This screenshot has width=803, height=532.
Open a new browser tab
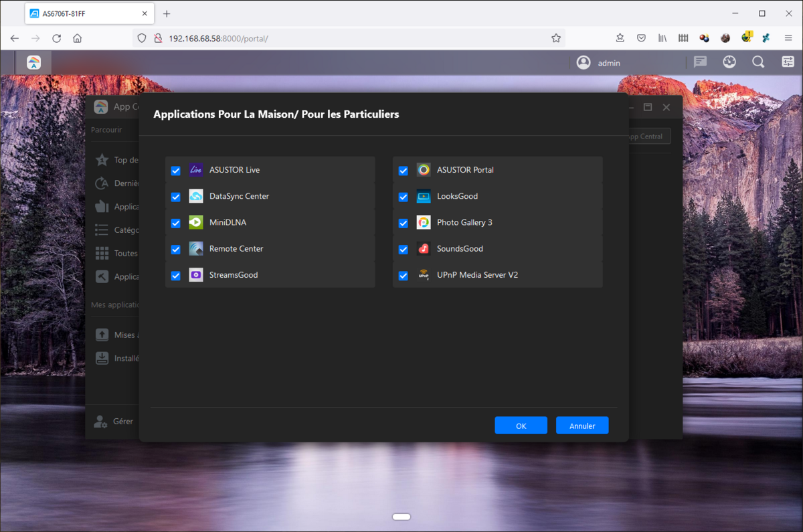click(167, 13)
